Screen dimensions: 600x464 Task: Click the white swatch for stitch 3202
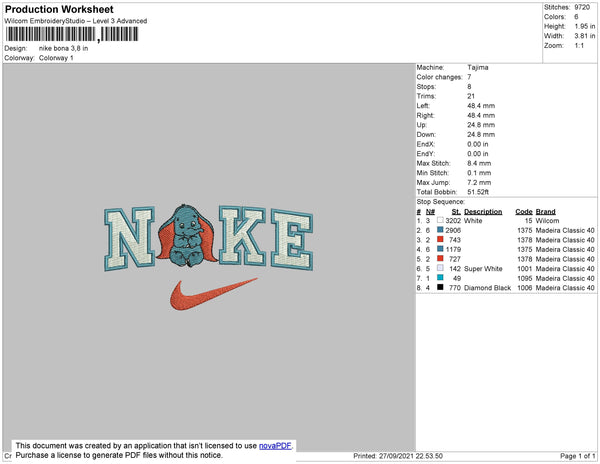point(440,220)
